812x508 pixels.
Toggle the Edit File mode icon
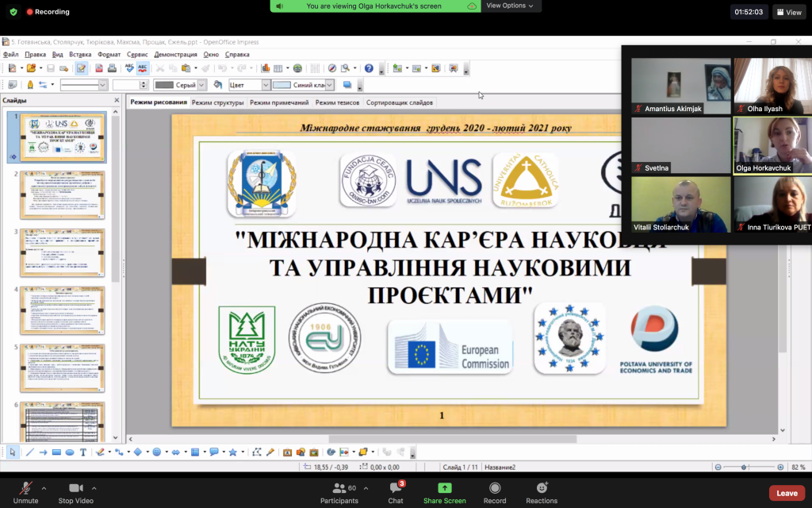coord(82,68)
